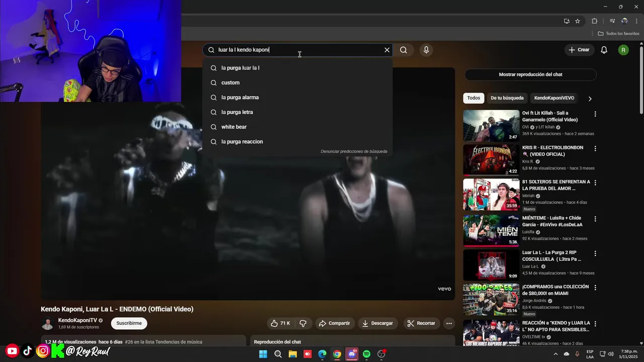
Task: Open Spotify from the taskbar
Action: click(367, 354)
